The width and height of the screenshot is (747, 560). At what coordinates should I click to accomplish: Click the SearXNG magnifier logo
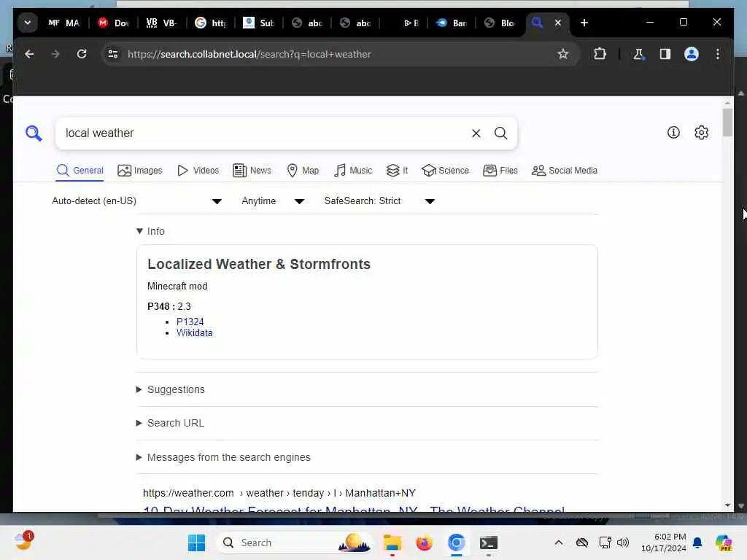coord(34,133)
